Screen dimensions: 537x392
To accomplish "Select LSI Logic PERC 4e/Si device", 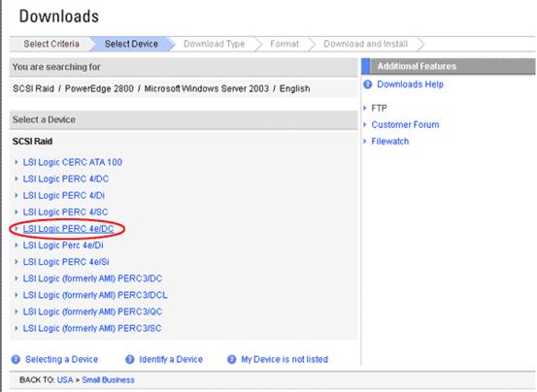I will (66, 262).
